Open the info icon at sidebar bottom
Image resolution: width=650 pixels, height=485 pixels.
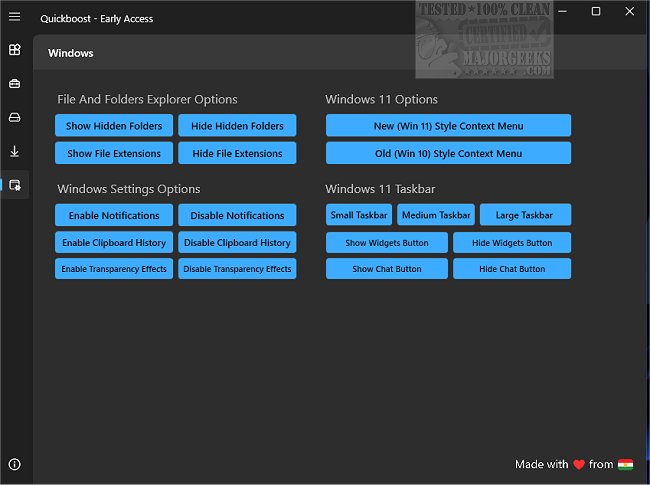click(x=15, y=464)
